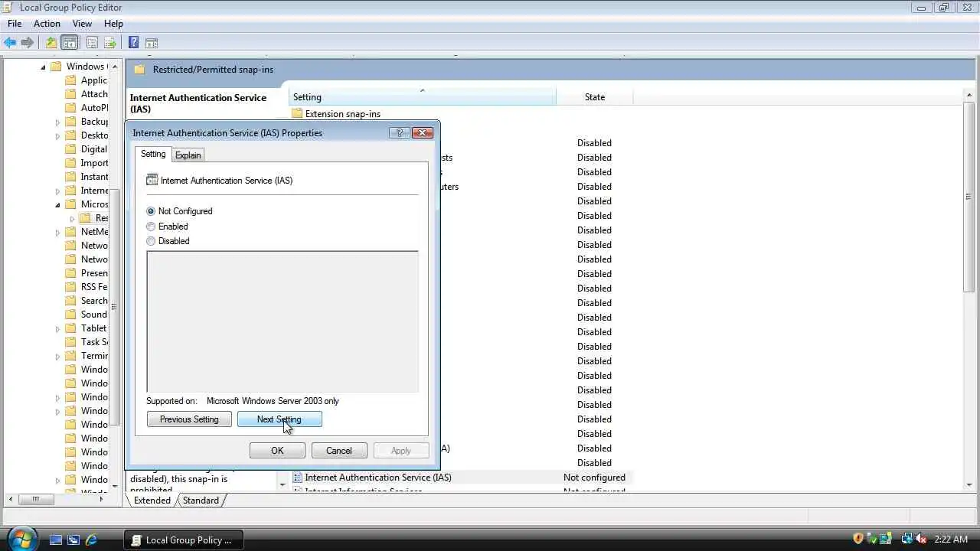Select the Extended view tab
Viewport: 980px width, 551px height.
(152, 500)
